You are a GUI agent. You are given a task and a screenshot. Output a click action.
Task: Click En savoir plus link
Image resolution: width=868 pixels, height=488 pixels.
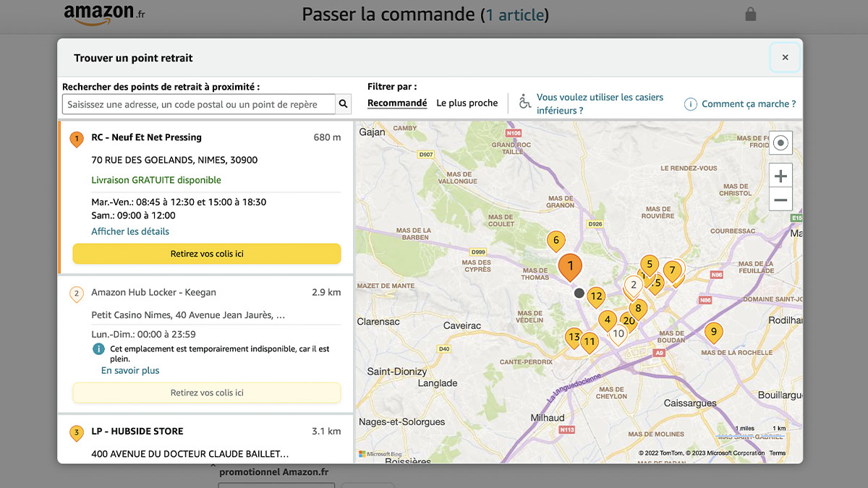pos(130,370)
